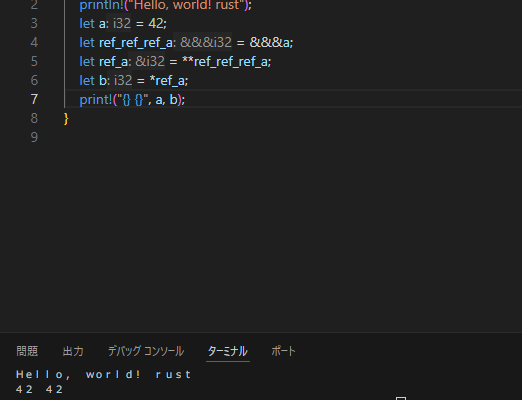Viewport: 522px width, 400px height.
Task: Place cursor on print! macro on line 7
Action: click(96, 99)
